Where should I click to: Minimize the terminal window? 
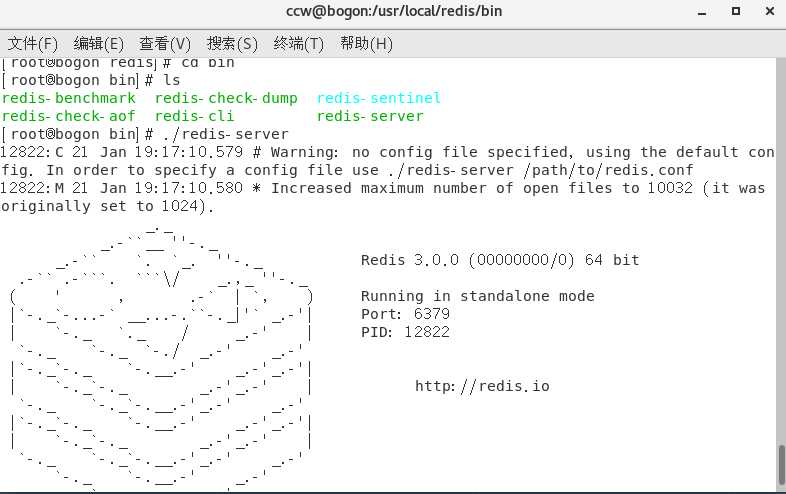click(x=702, y=12)
